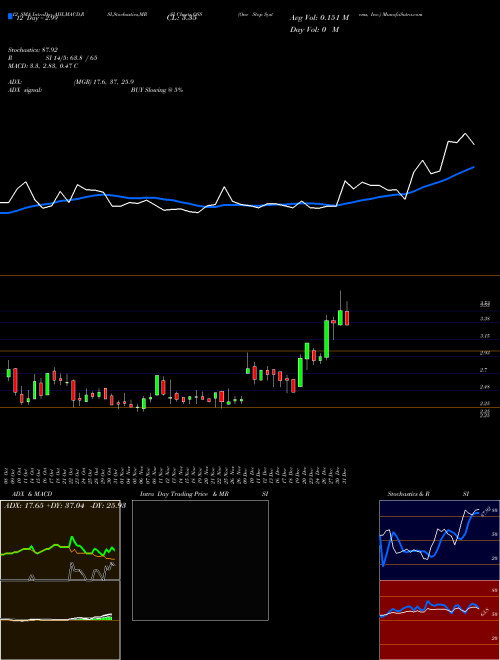Click the 'Intra Day Trading Price & MR' title
The image size is (500, 660).
click(x=184, y=494)
